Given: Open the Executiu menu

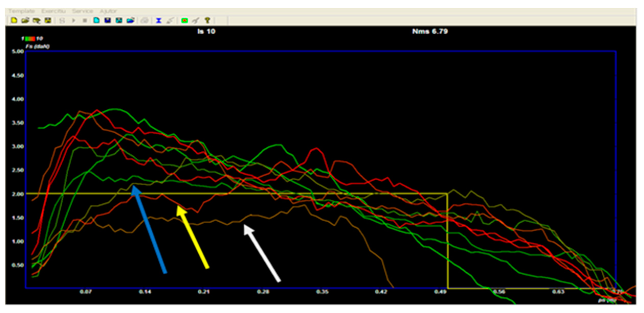Looking at the screenshot, I should (x=54, y=11).
